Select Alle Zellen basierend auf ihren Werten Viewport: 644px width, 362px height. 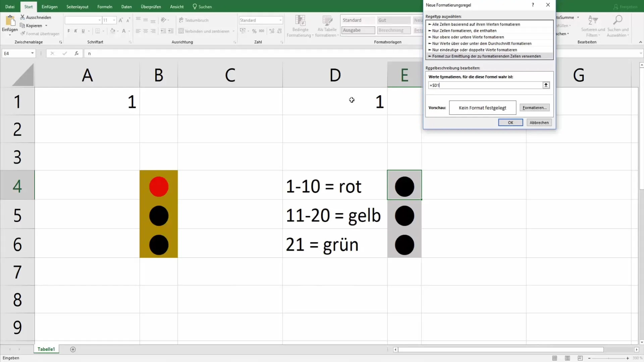[x=489, y=24]
